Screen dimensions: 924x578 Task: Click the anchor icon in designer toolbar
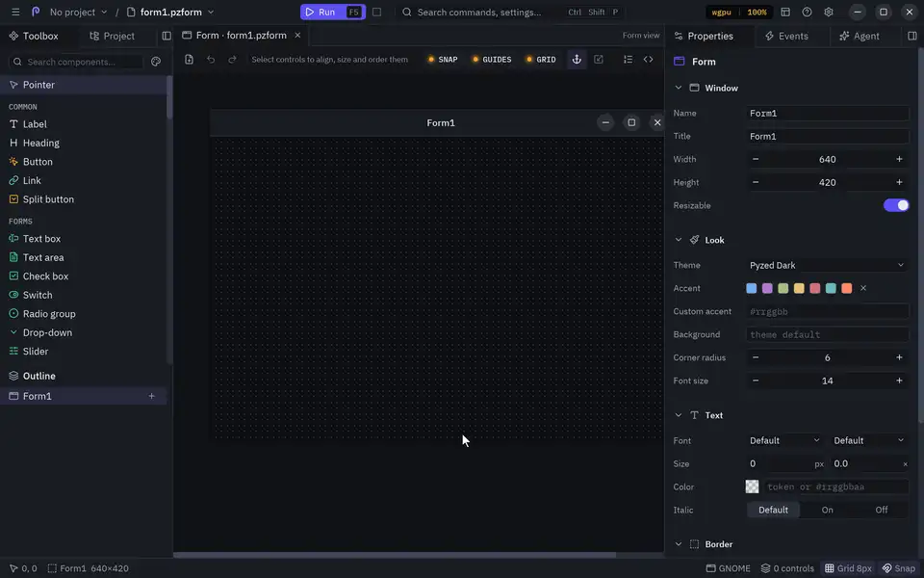pyautogui.click(x=577, y=59)
